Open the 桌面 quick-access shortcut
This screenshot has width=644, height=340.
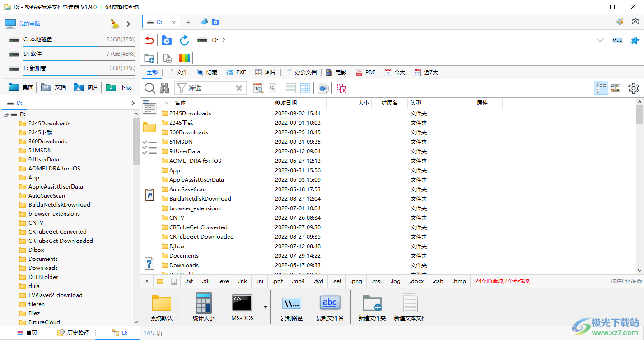tap(21, 87)
